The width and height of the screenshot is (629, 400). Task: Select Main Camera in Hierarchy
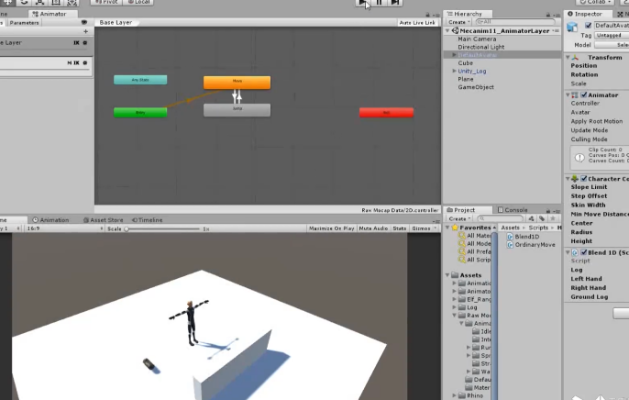tap(477, 39)
